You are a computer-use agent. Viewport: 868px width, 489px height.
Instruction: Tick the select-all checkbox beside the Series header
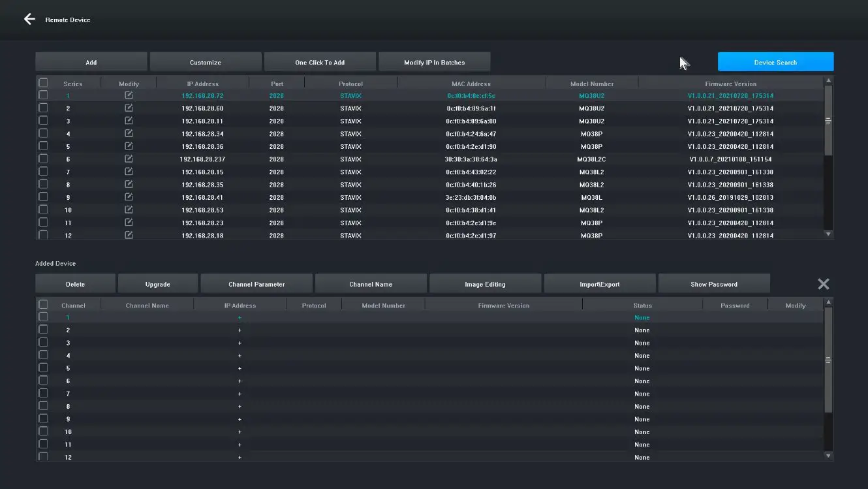coord(43,83)
